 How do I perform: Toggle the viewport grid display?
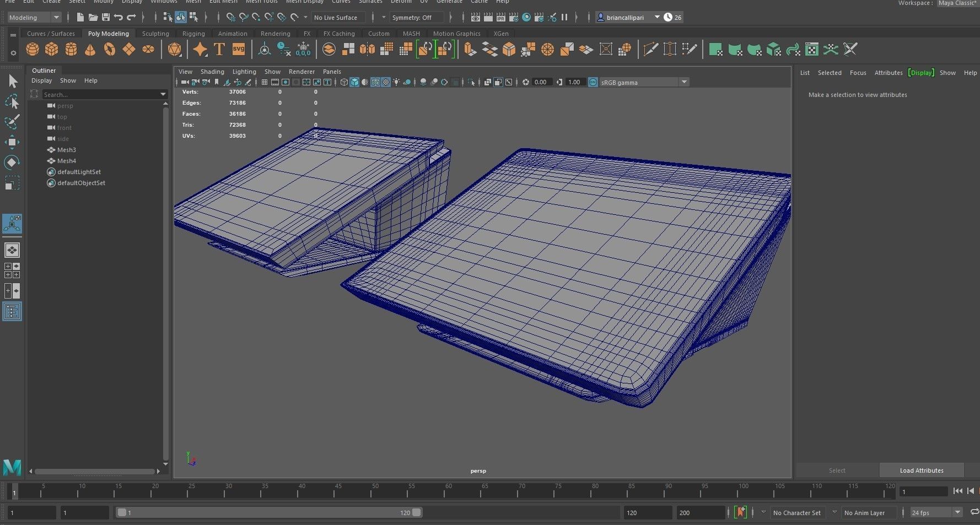265,82
